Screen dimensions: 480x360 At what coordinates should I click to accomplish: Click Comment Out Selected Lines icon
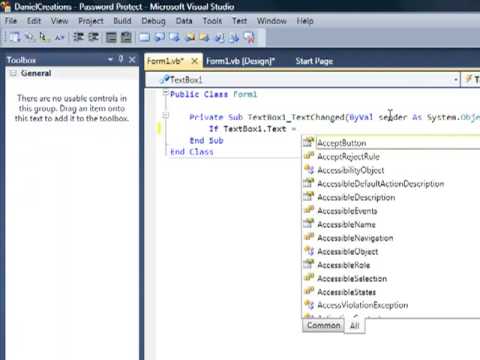pyautogui.click(x=111, y=37)
